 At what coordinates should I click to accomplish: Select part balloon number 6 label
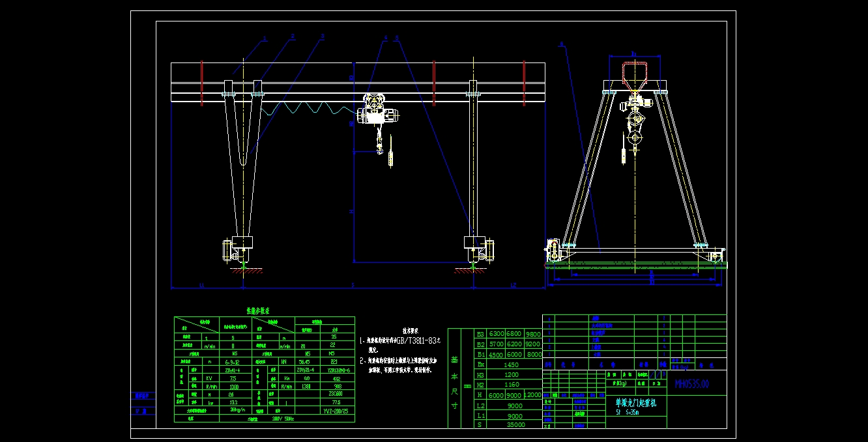point(562,45)
